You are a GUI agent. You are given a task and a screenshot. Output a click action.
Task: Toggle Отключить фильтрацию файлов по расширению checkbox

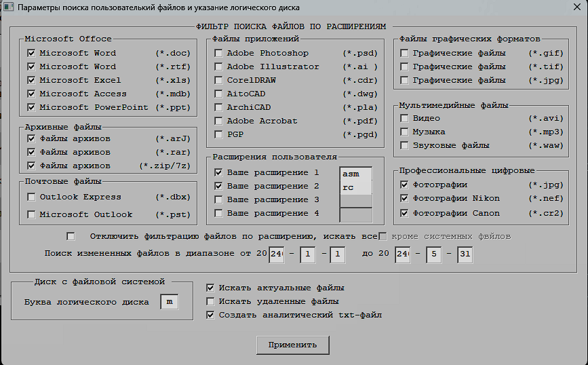coord(71,236)
